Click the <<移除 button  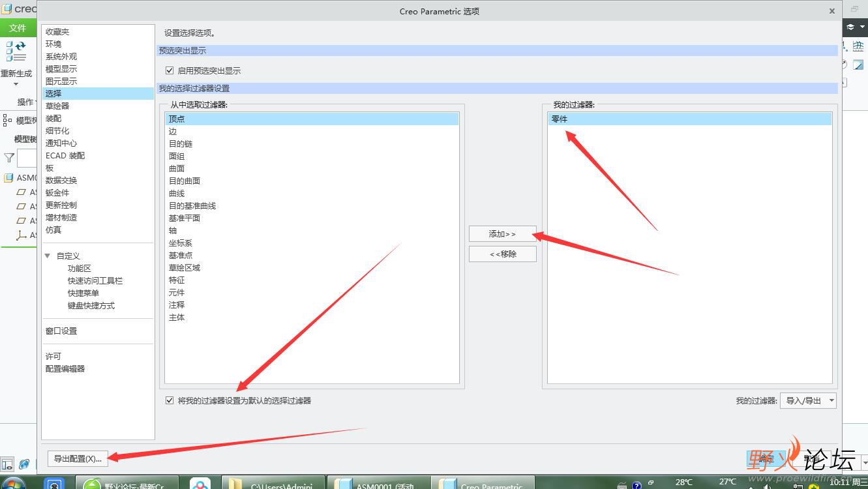coord(502,254)
